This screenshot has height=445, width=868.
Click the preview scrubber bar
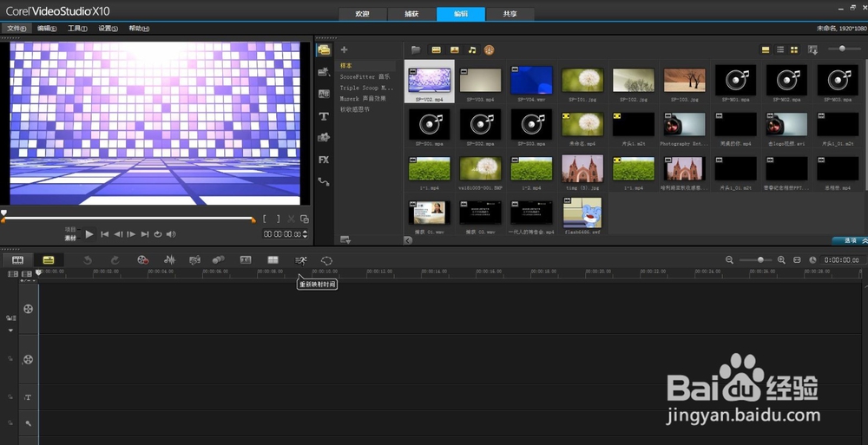(128, 219)
